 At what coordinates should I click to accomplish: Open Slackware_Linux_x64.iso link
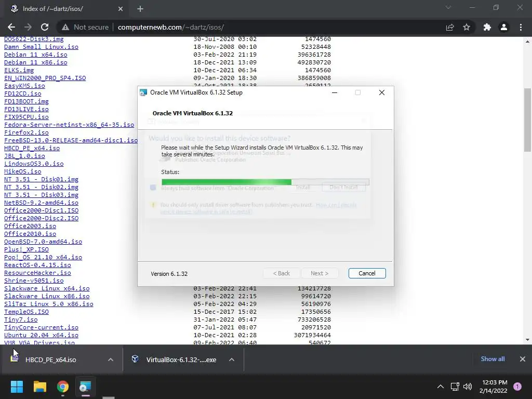pos(47,289)
